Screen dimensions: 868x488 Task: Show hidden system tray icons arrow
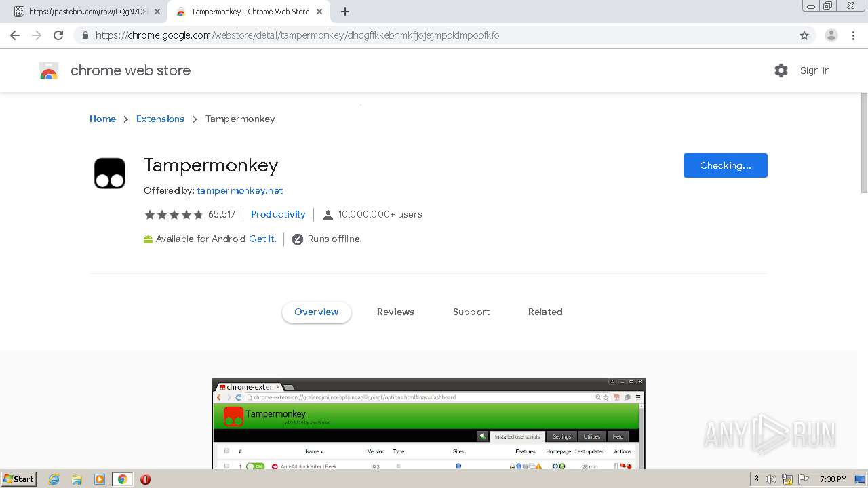756,479
